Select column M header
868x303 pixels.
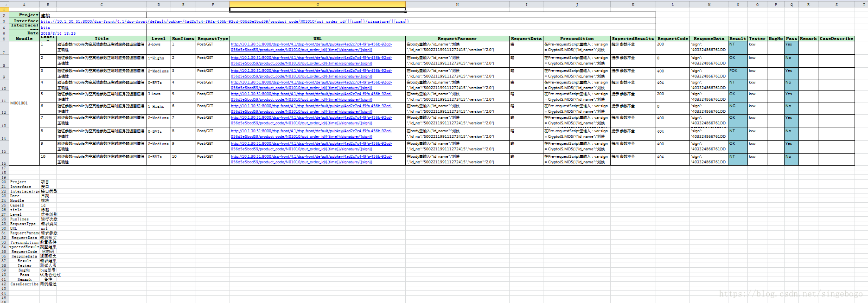click(x=709, y=4)
